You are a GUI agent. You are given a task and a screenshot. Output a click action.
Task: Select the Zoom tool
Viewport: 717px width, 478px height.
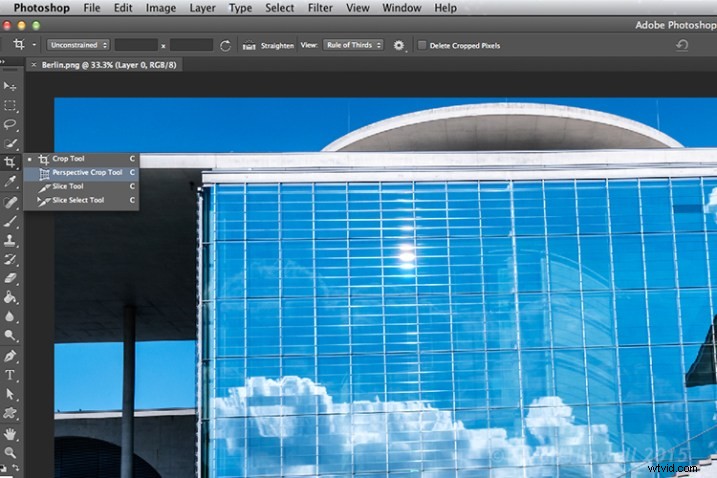tap(10, 453)
